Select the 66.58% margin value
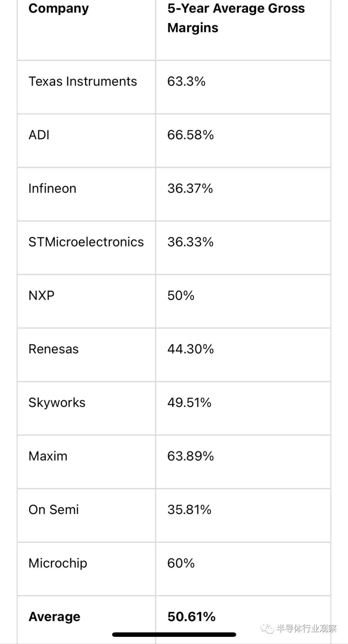 pos(190,135)
